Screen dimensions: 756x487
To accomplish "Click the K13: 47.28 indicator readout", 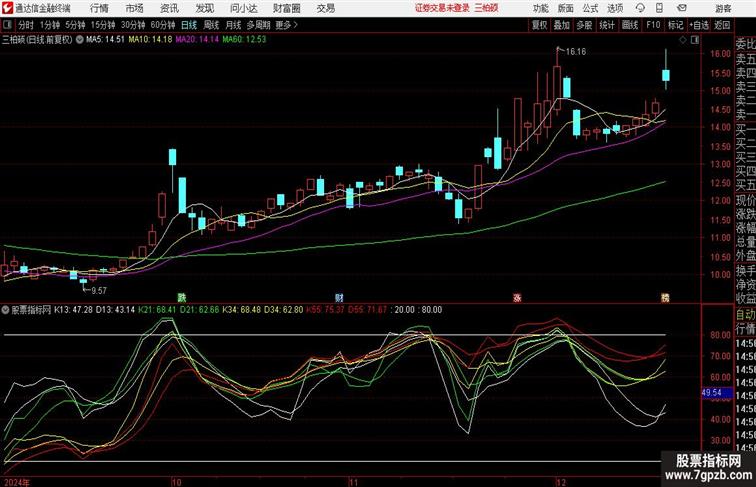I will [73, 310].
